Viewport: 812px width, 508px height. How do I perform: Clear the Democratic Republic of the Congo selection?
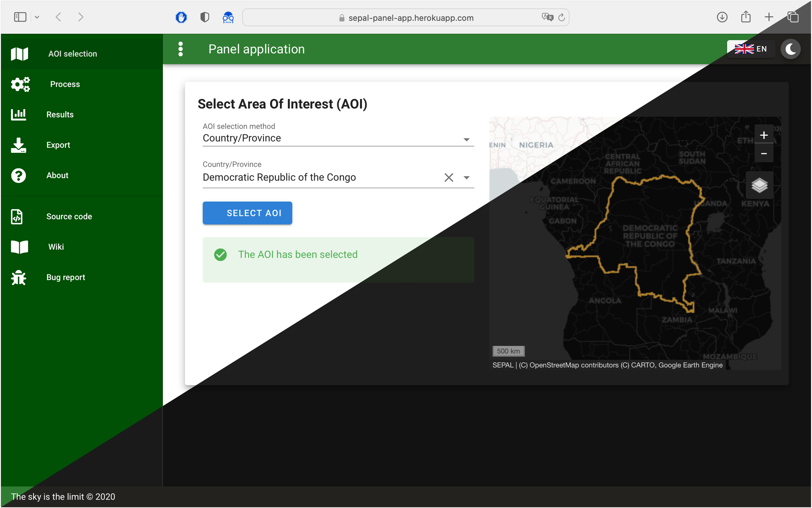[448, 177]
